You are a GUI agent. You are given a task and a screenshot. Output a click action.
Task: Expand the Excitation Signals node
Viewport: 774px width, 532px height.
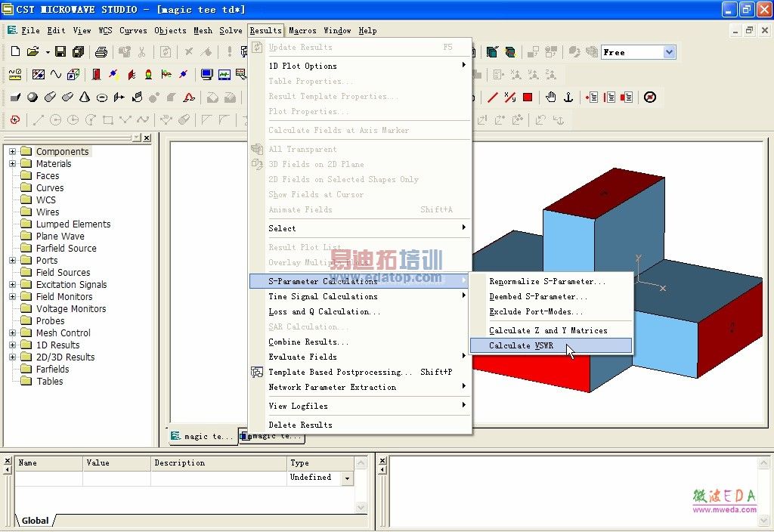(x=13, y=284)
